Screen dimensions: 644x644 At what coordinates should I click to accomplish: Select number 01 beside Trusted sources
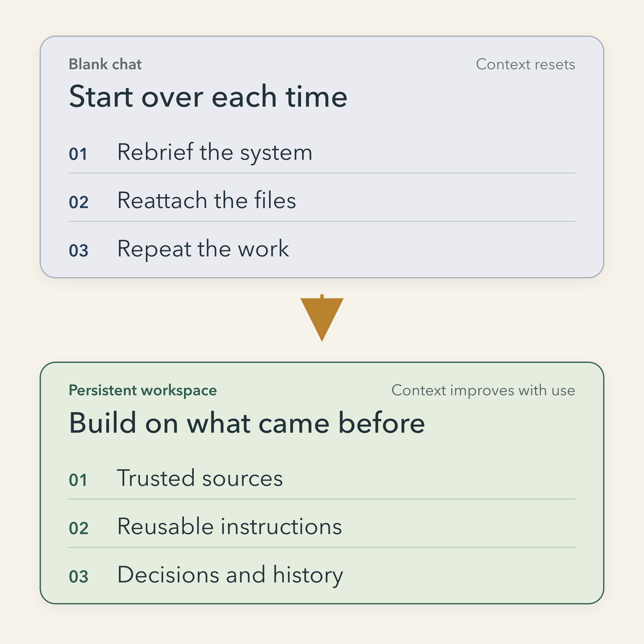point(78,480)
